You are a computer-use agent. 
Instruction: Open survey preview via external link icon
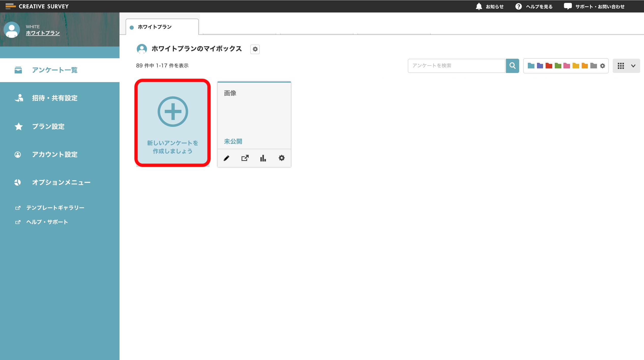[x=245, y=158]
